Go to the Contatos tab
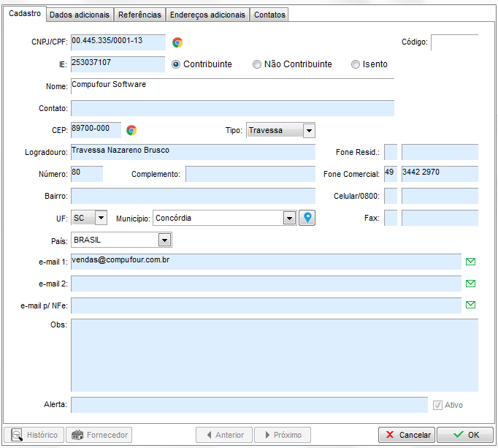Image resolution: width=498 pixels, height=448 pixels. click(269, 15)
